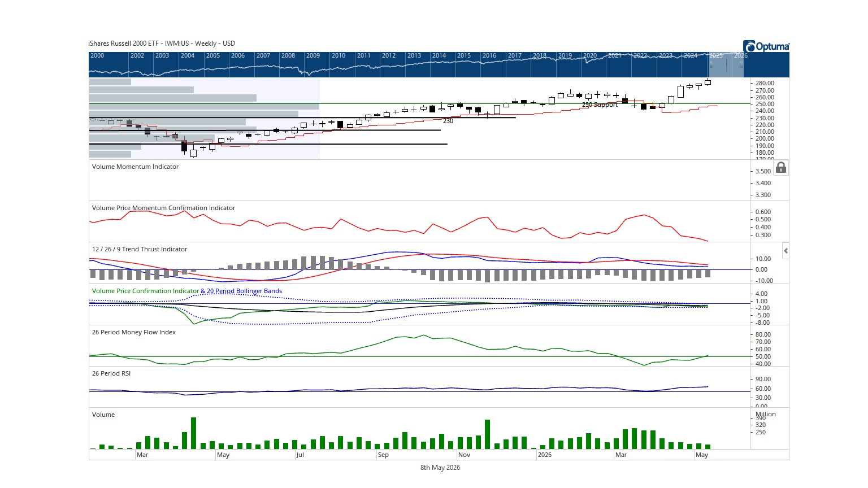Select the latest white candlestick near 280
This screenshot has height=488, width=868.
[x=708, y=82]
